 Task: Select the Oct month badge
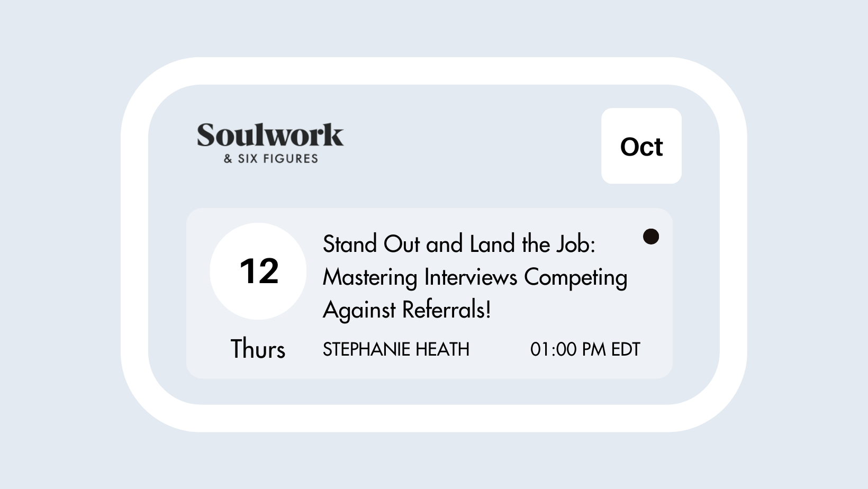[x=641, y=146]
